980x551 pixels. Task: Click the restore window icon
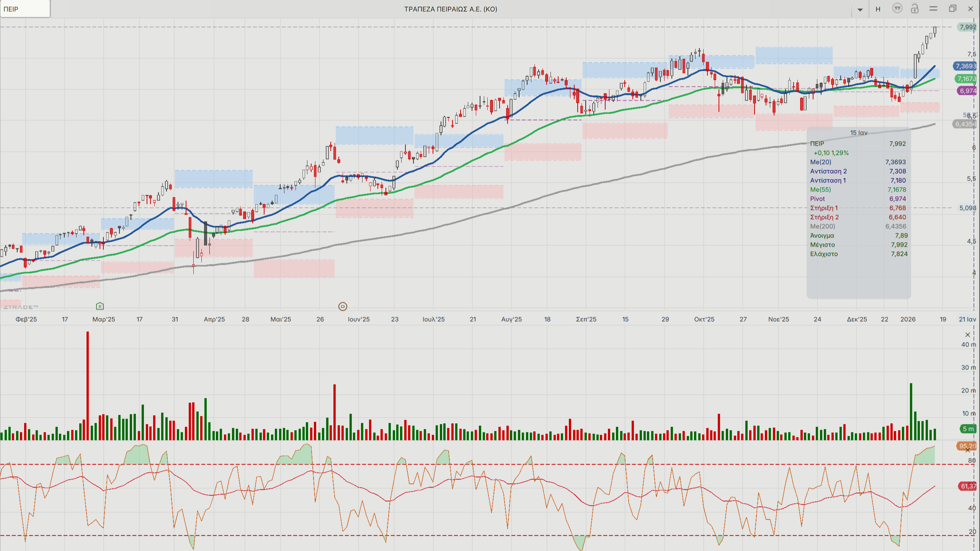pyautogui.click(x=952, y=8)
